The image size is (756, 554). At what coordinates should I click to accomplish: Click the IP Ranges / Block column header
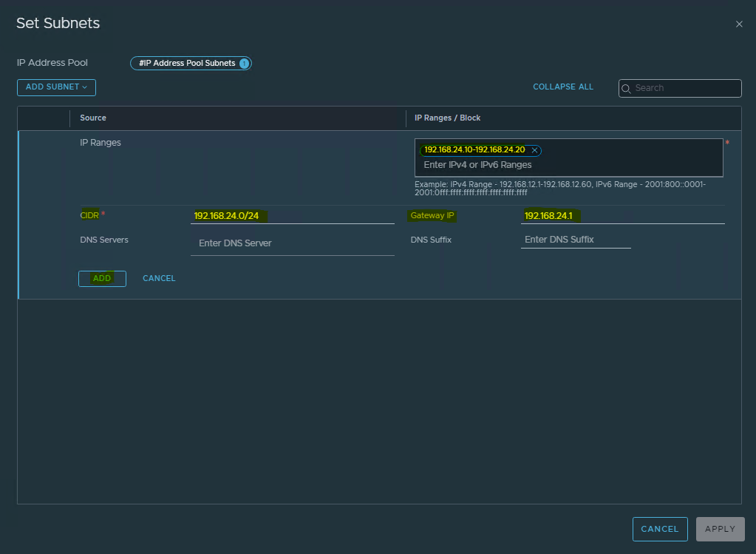pyautogui.click(x=447, y=118)
